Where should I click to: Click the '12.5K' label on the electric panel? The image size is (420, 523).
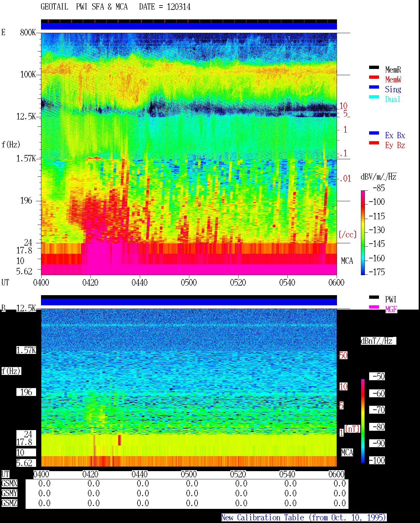26,116
